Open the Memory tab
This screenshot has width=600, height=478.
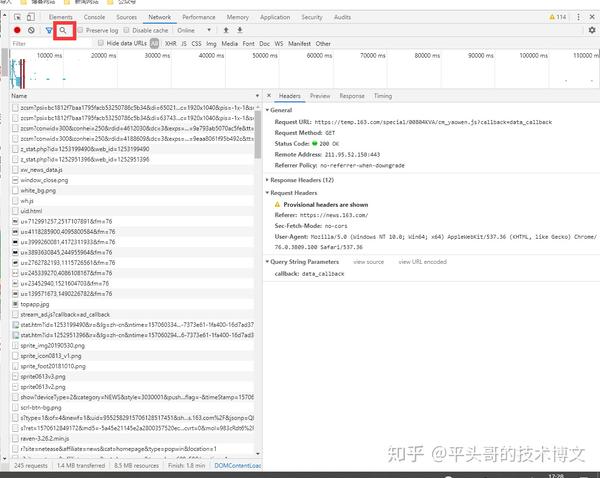tap(238, 17)
